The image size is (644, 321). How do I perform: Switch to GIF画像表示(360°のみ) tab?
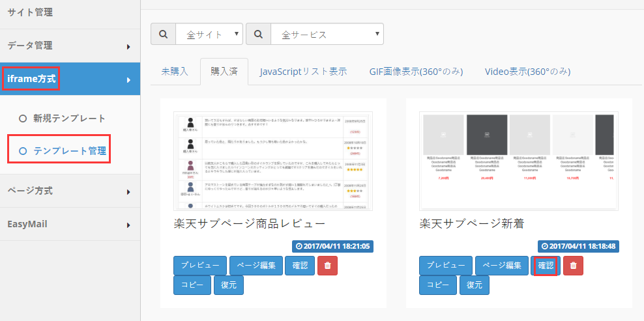(x=416, y=72)
